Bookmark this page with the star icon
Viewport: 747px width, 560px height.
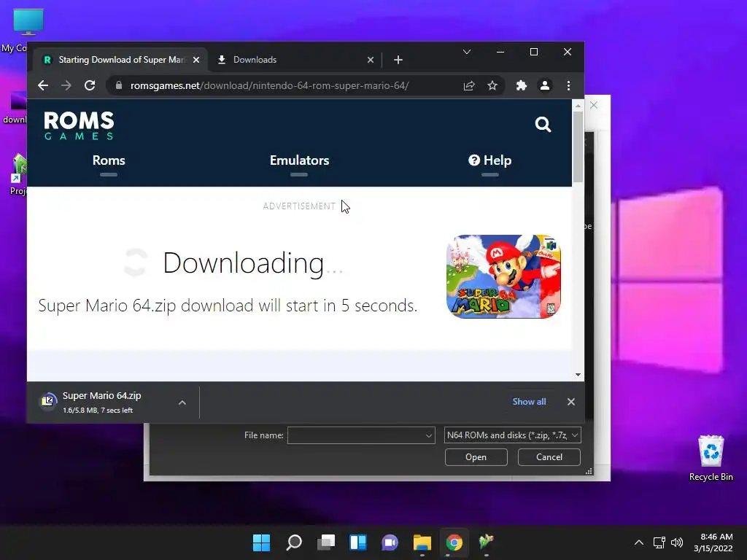(492, 86)
